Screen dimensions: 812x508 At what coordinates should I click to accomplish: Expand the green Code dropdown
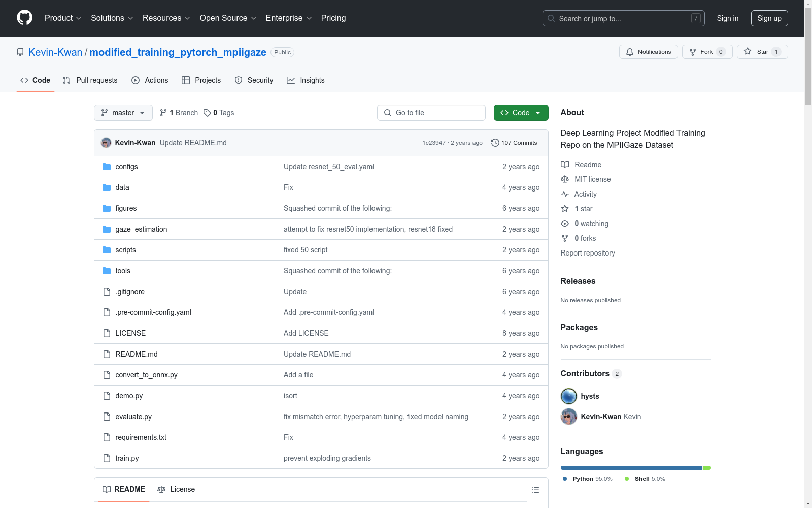click(x=521, y=113)
